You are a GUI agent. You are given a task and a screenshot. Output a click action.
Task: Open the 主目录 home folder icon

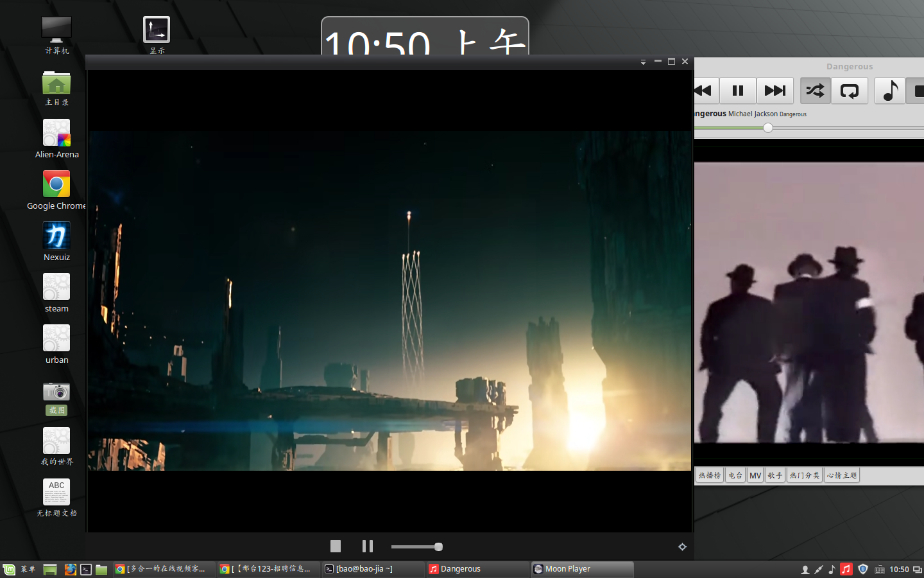coord(56,88)
